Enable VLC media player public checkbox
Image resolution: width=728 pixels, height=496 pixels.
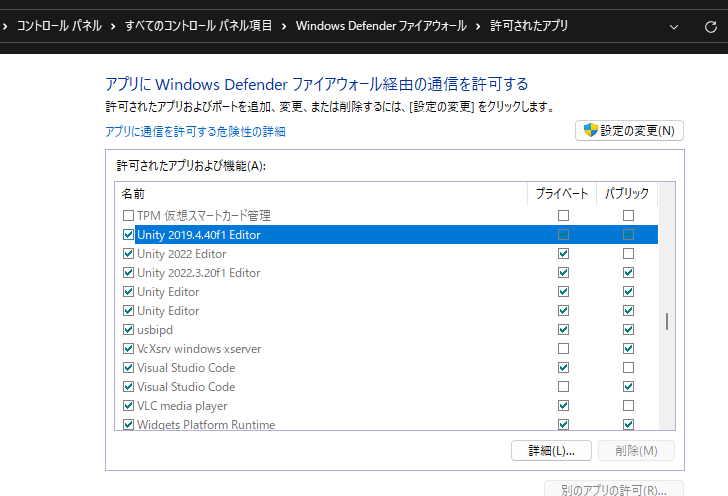628,405
